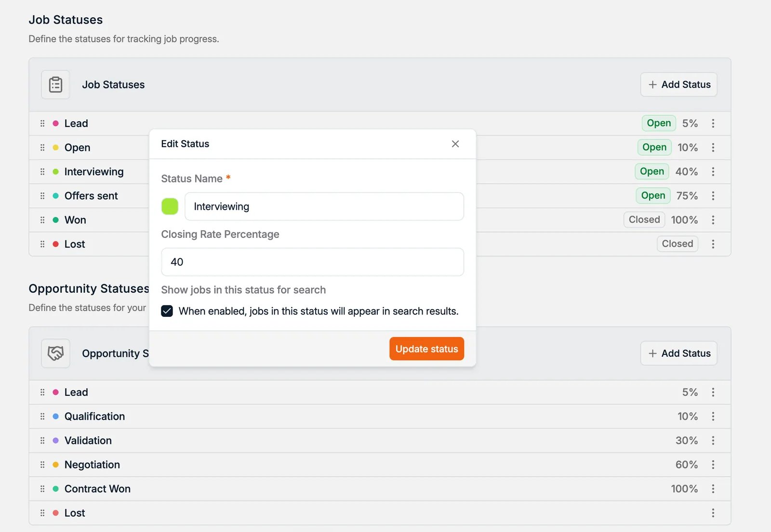The width and height of the screenshot is (771, 532).
Task: Click the Validation opportunity status name
Action: click(88, 441)
